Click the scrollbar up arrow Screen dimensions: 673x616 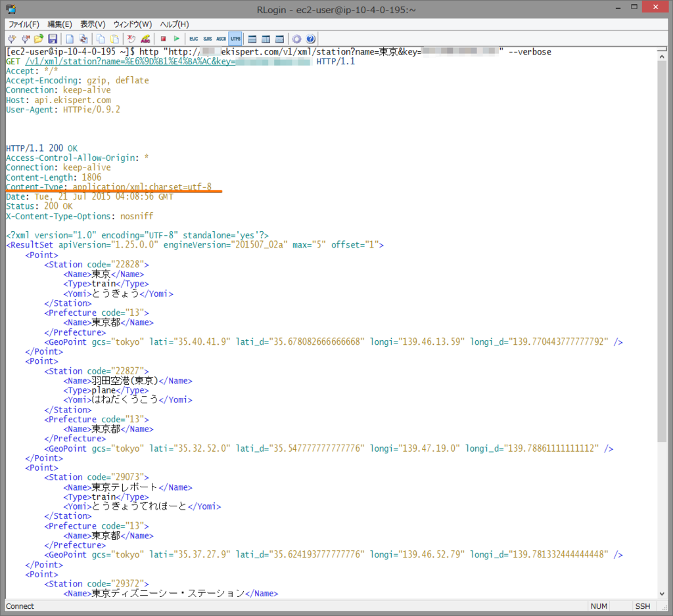tap(661, 56)
